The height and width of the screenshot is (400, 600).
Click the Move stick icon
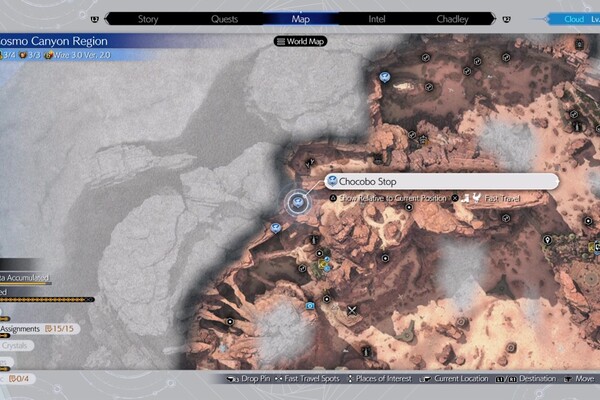pos(568,379)
